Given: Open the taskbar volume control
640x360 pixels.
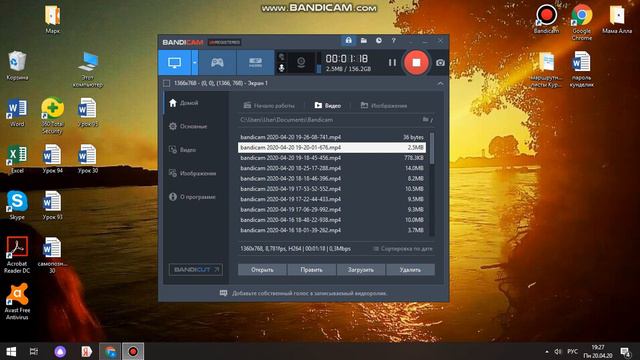Looking at the screenshot, I should tap(558, 351).
